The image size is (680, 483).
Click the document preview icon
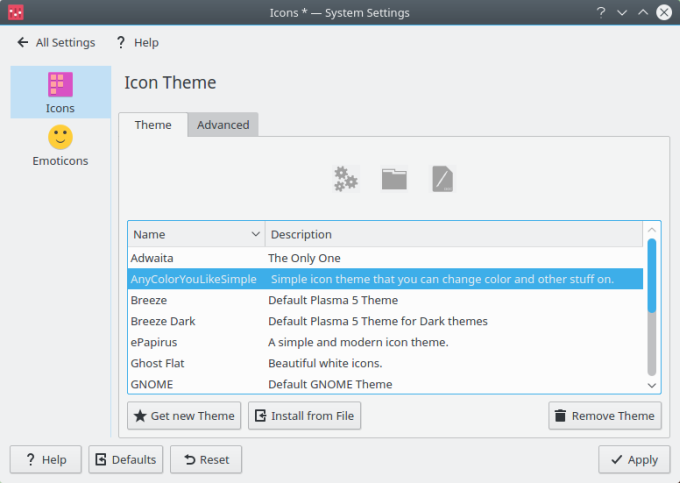tap(442, 179)
